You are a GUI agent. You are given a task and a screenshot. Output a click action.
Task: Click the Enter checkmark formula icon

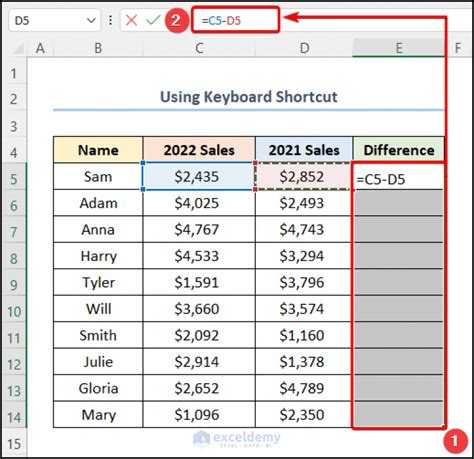153,20
